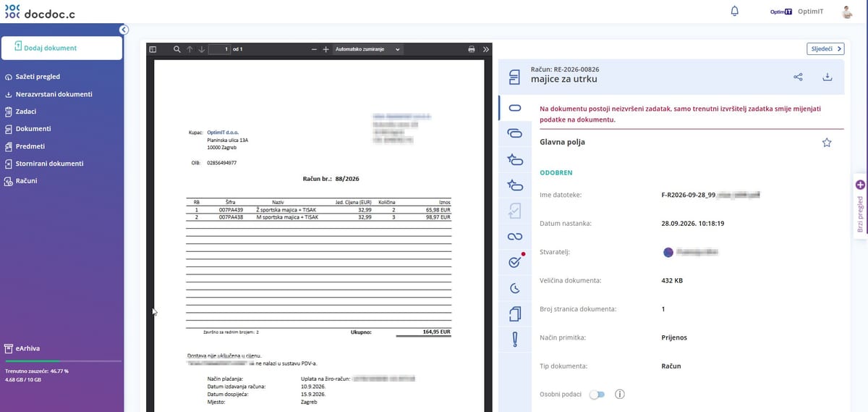
Task: Select the double-pill fields tab
Action: point(515,133)
